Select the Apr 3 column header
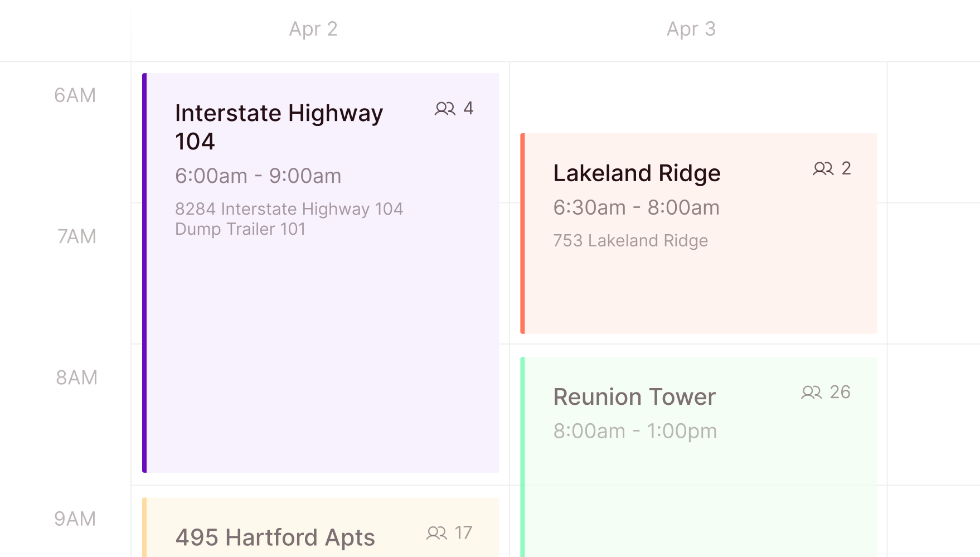 click(x=691, y=29)
